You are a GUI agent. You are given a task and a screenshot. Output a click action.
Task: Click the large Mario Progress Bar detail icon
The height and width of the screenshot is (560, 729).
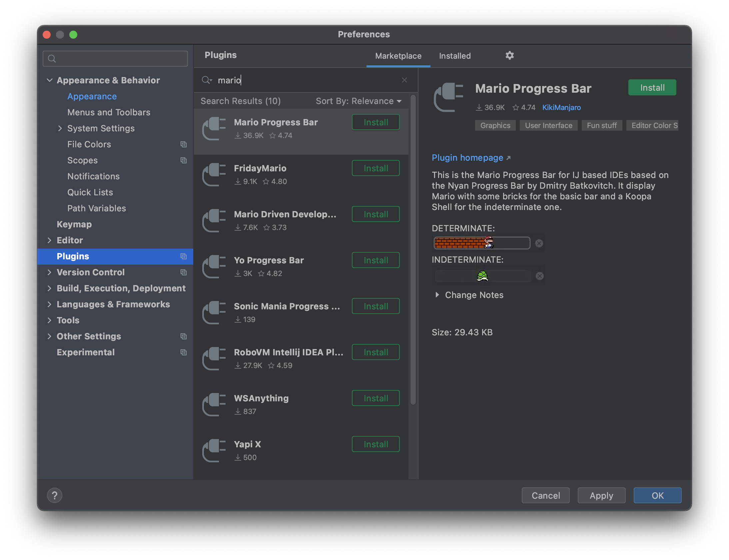[x=448, y=97]
